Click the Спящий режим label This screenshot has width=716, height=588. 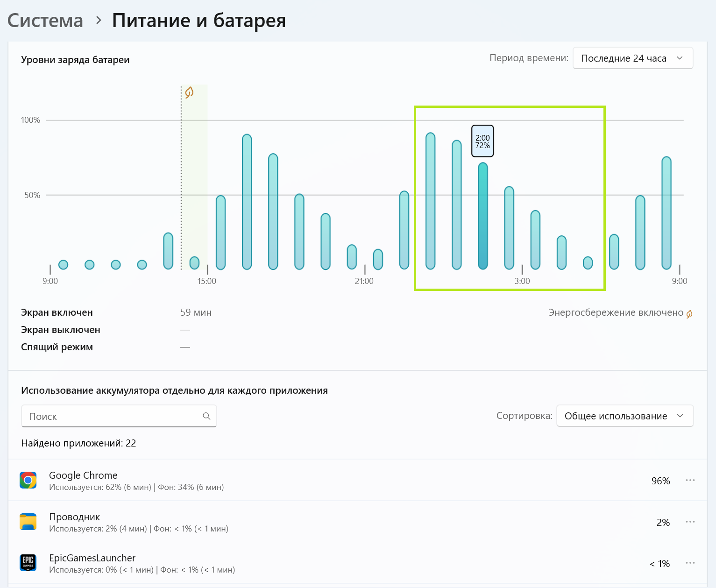[x=57, y=347]
